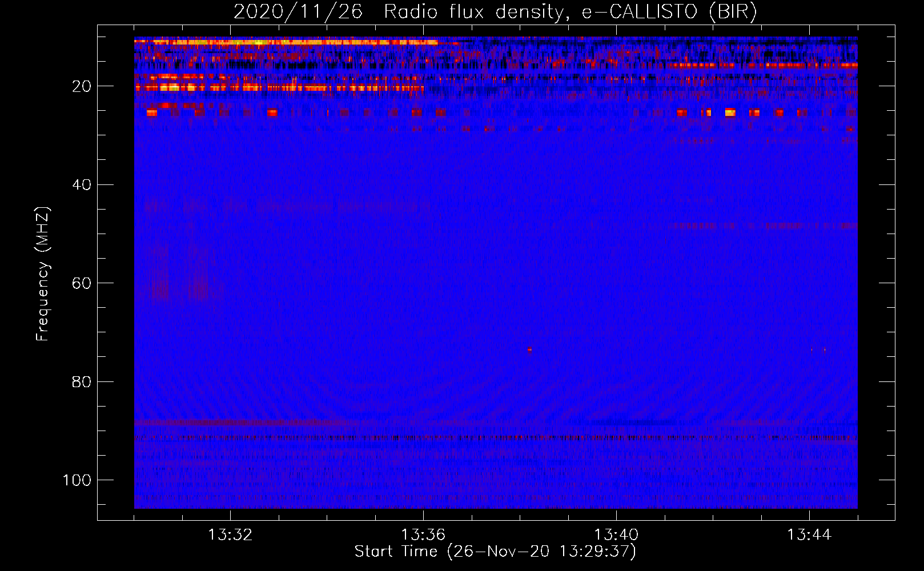The height and width of the screenshot is (571, 924).
Task: Pick the 80 MHz frequency tick label
Action: click(x=82, y=382)
